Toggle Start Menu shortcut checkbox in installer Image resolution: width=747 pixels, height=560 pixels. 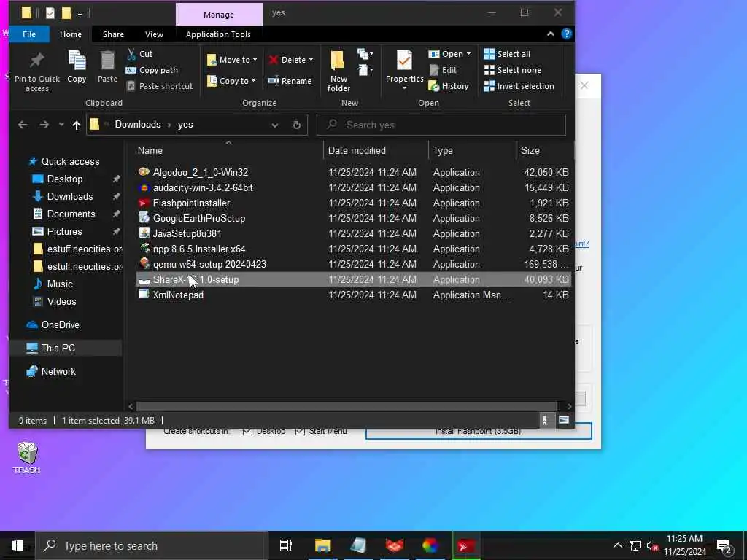click(300, 431)
